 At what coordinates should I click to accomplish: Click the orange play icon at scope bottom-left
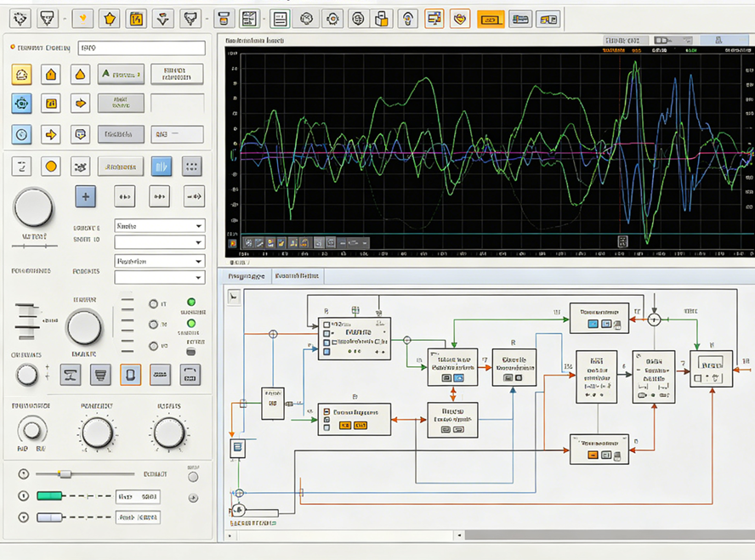click(x=233, y=243)
